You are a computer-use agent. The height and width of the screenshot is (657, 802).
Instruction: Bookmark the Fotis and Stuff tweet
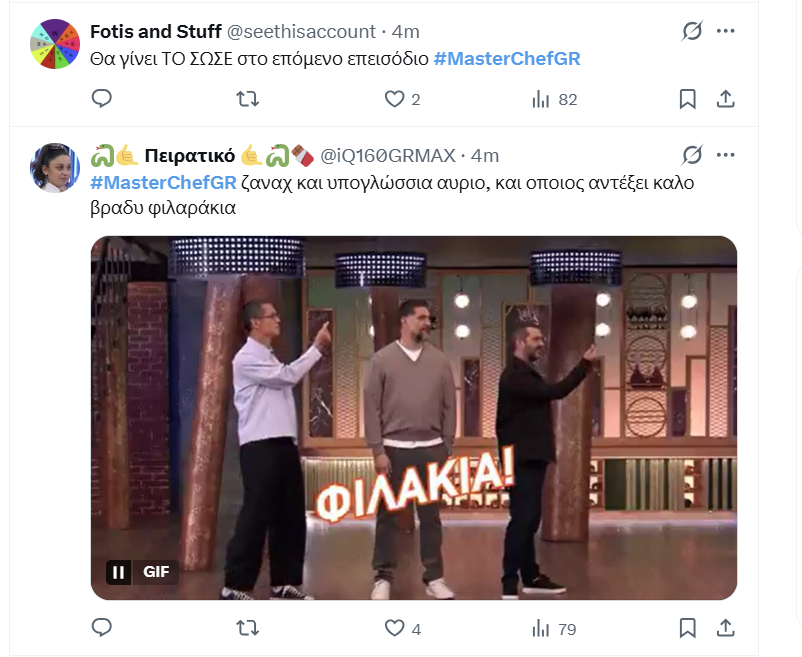(688, 99)
